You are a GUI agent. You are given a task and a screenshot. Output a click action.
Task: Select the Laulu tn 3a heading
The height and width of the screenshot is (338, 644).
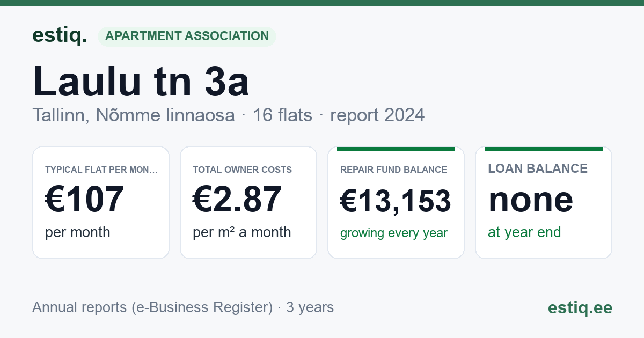pyautogui.click(x=141, y=82)
